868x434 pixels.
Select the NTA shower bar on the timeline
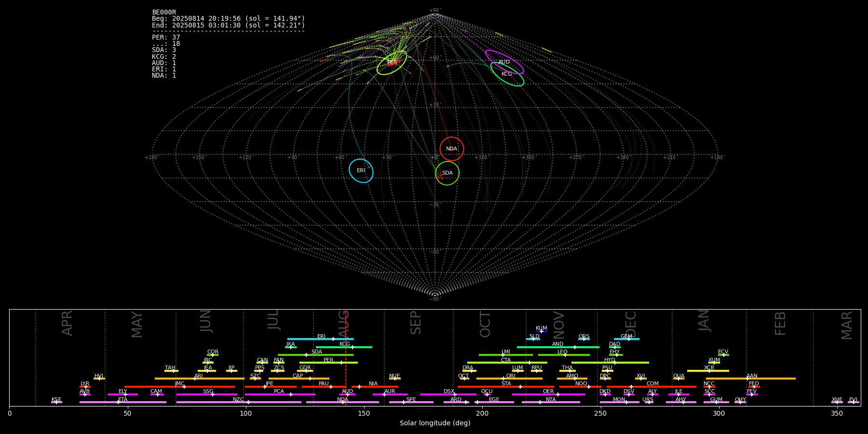[x=551, y=402]
